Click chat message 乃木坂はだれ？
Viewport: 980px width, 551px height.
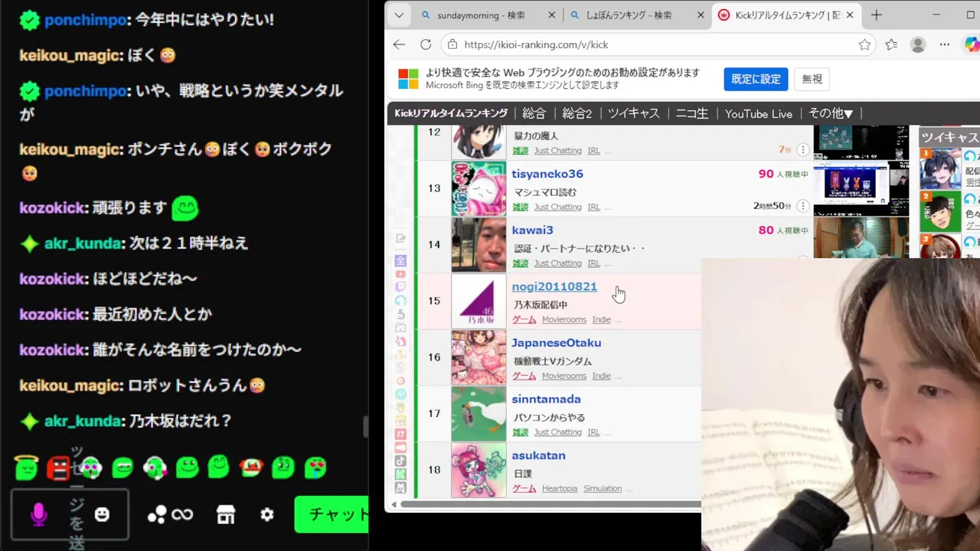pos(180,421)
